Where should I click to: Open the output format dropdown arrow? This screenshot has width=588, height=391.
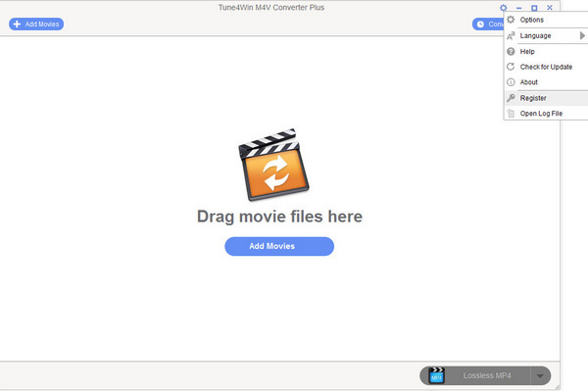[540, 375]
